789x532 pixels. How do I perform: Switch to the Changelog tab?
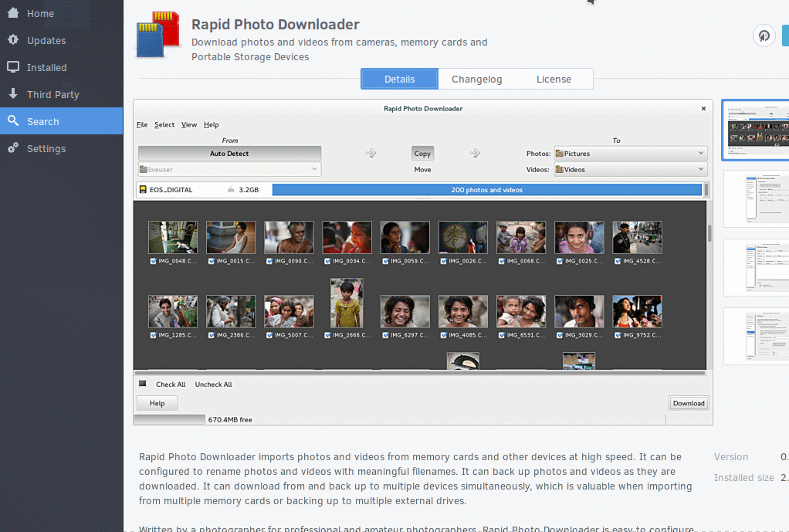[x=476, y=79]
